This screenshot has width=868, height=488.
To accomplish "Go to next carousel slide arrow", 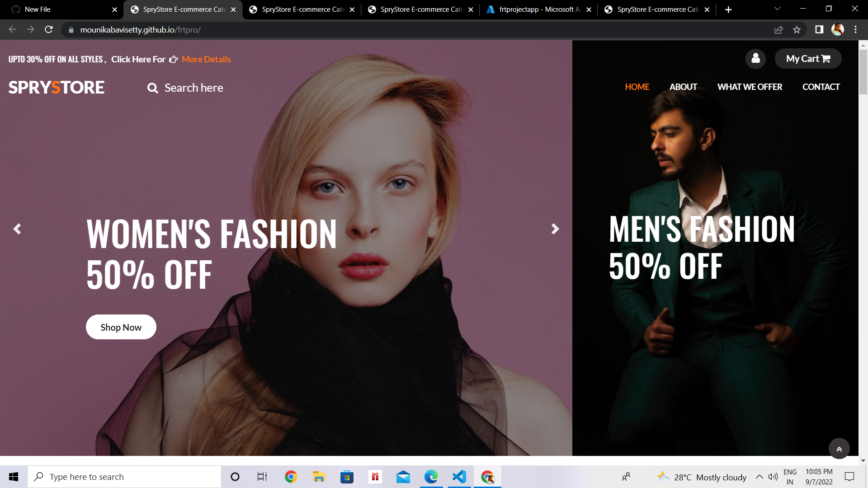I will (x=555, y=229).
